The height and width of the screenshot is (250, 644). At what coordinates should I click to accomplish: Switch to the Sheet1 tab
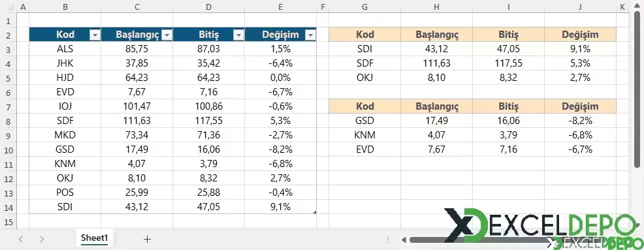coord(94,238)
